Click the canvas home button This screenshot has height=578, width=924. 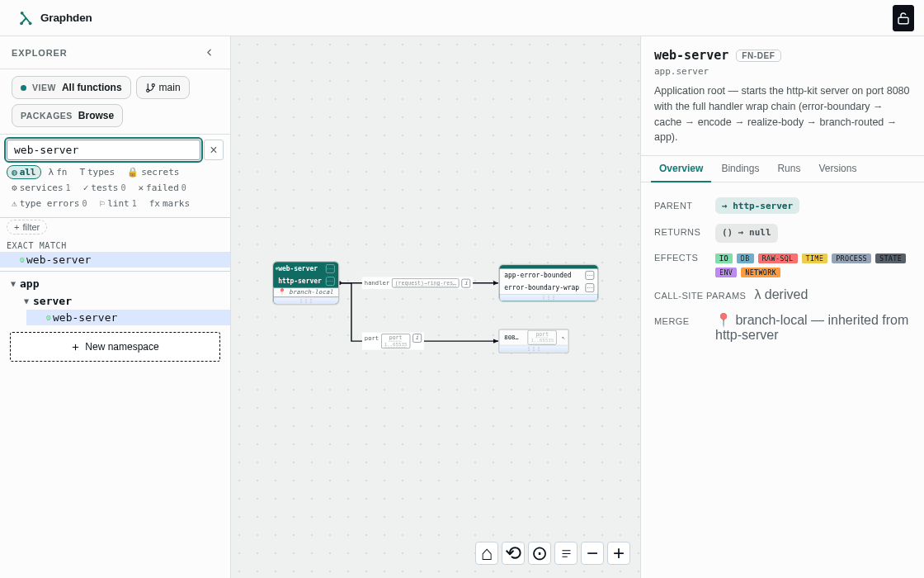(x=486, y=553)
